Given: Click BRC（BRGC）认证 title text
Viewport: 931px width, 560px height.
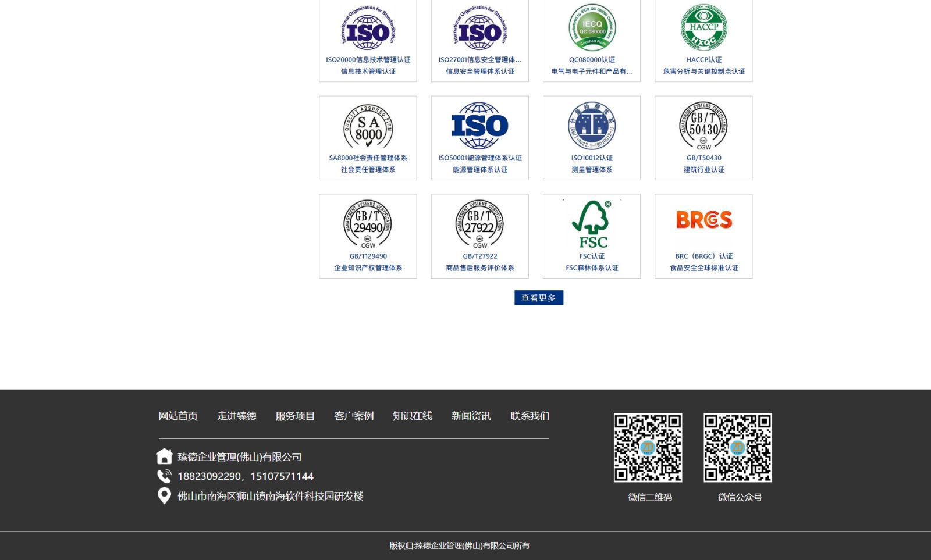Looking at the screenshot, I should [x=703, y=256].
